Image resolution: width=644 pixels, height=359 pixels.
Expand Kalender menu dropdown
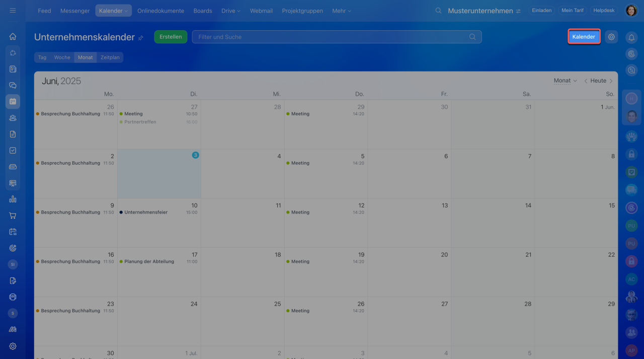pos(126,11)
